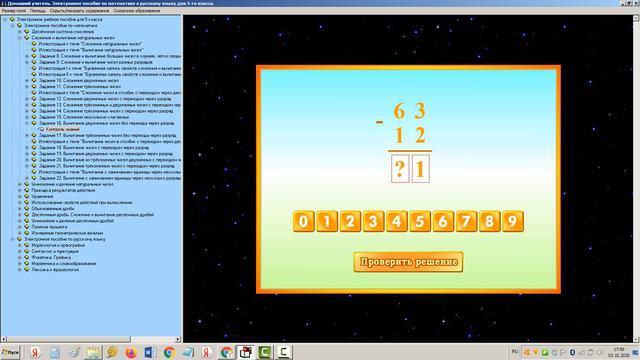Open the 'Помощь' menu
This screenshot has width=640, height=360.
pos(38,11)
